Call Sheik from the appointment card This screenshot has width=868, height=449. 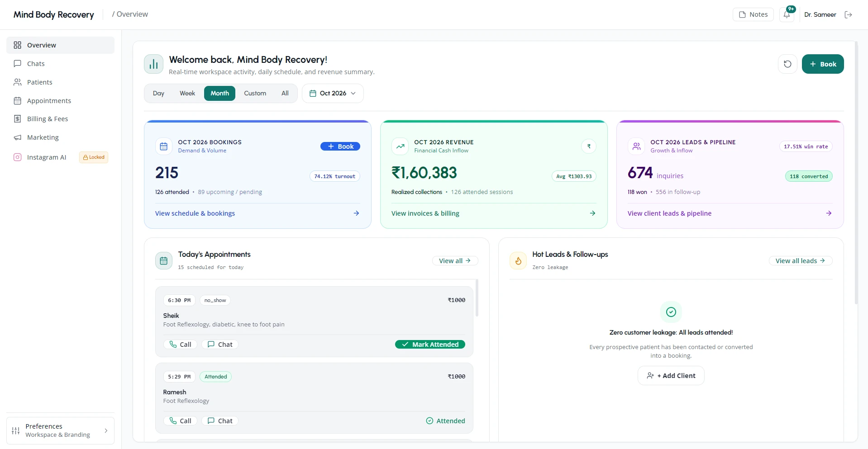(180, 345)
